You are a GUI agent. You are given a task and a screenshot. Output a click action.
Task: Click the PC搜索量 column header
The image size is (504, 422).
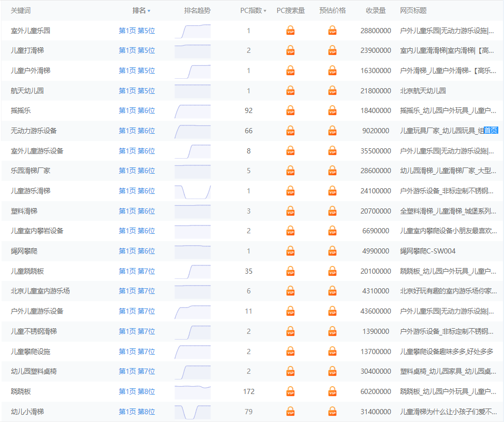[x=291, y=10]
